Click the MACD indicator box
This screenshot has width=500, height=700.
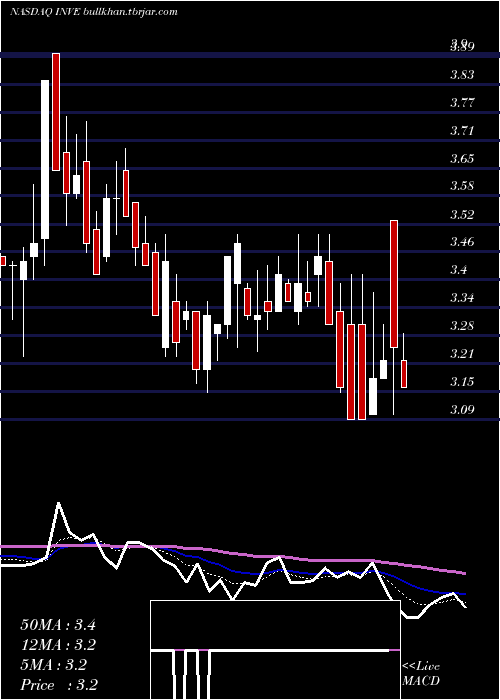click(275, 650)
